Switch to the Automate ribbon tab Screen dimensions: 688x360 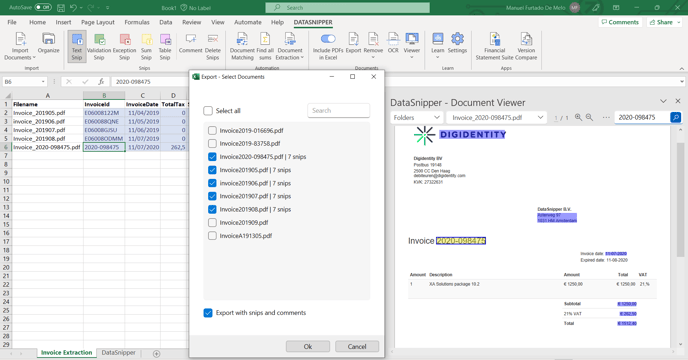(247, 22)
